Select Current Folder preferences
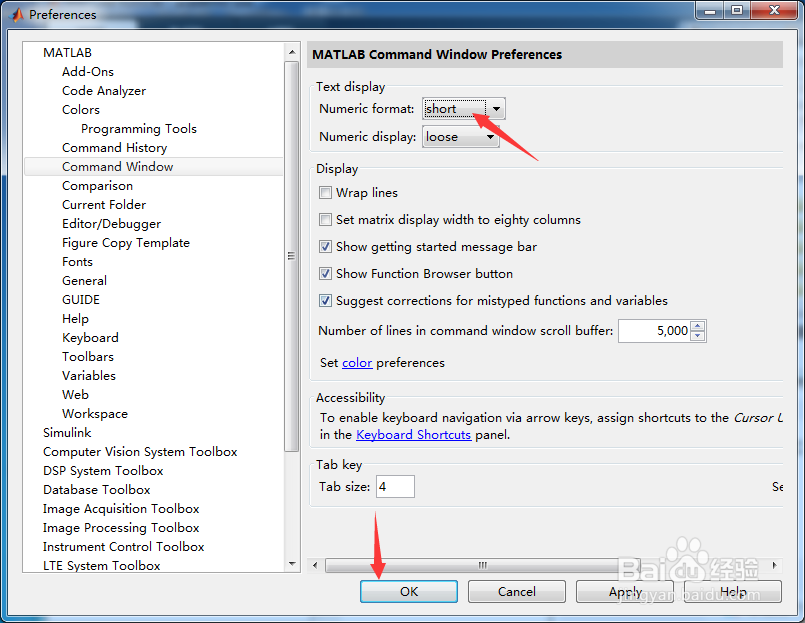 [x=104, y=205]
